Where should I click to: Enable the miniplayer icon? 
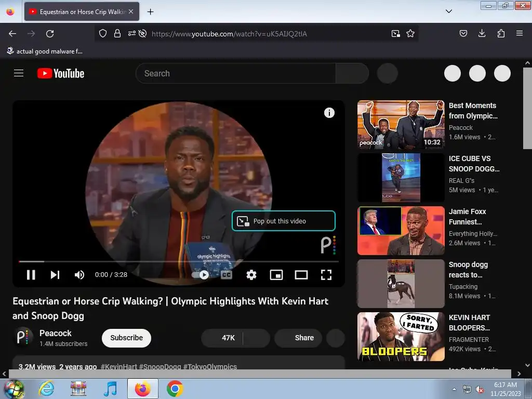[276, 275]
